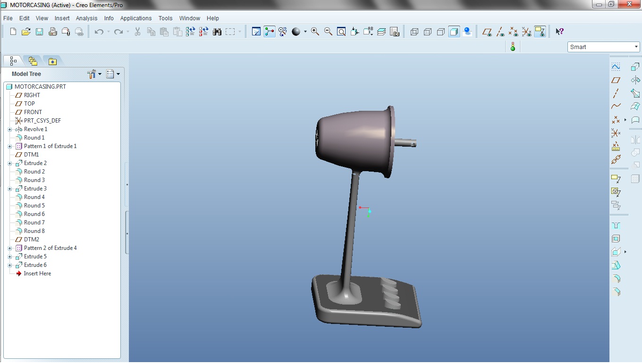
Task: Open context-sensitive help arrow icon
Action: pyautogui.click(x=559, y=32)
